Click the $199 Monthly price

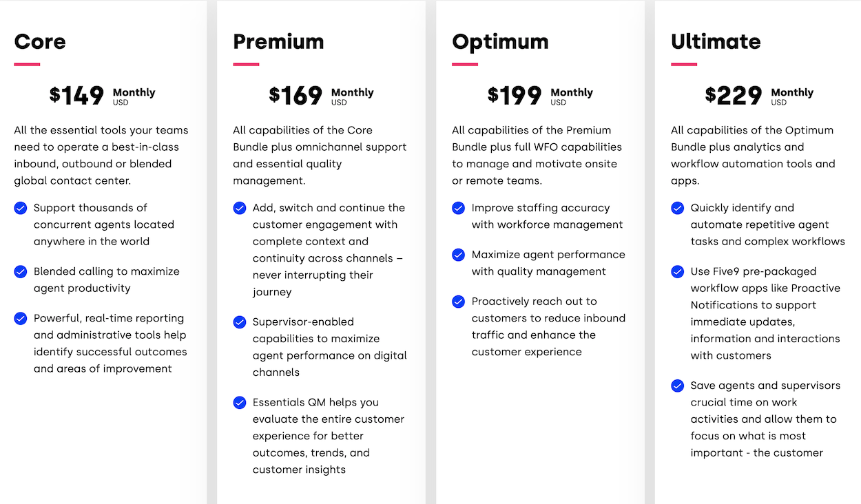pyautogui.click(x=540, y=95)
